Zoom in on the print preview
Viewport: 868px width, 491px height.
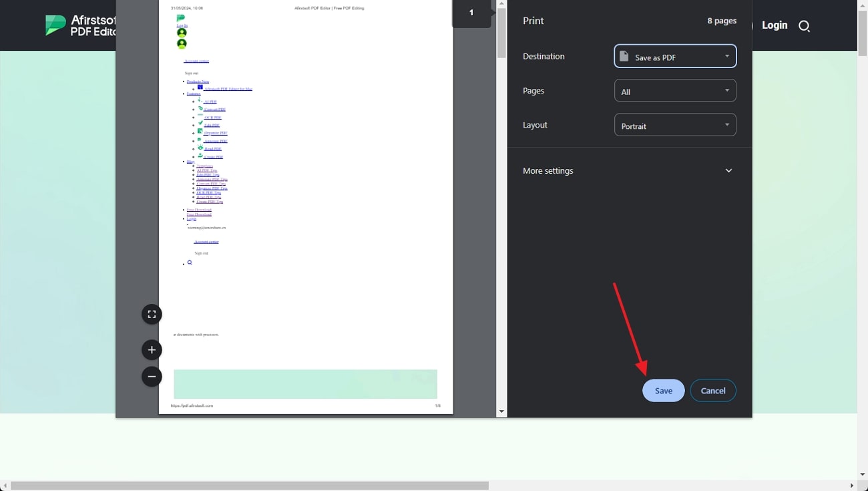pyautogui.click(x=152, y=349)
